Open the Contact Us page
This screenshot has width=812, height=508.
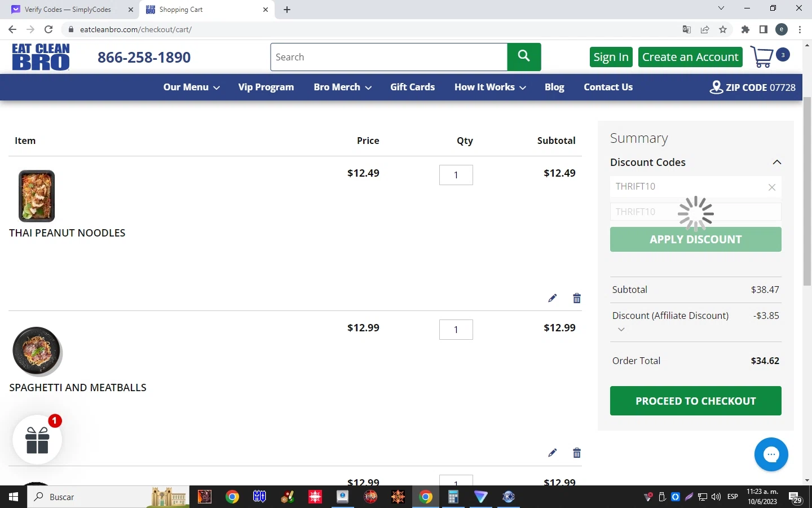(608, 87)
